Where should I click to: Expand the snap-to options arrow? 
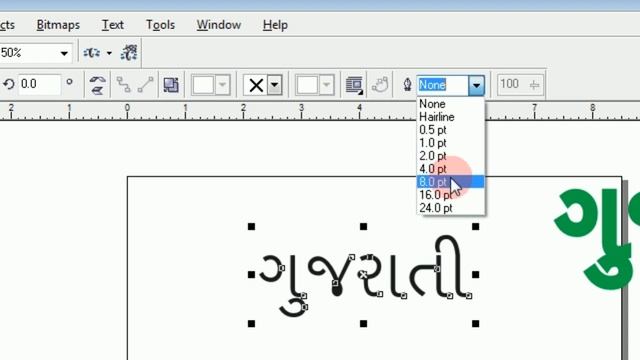click(x=109, y=53)
